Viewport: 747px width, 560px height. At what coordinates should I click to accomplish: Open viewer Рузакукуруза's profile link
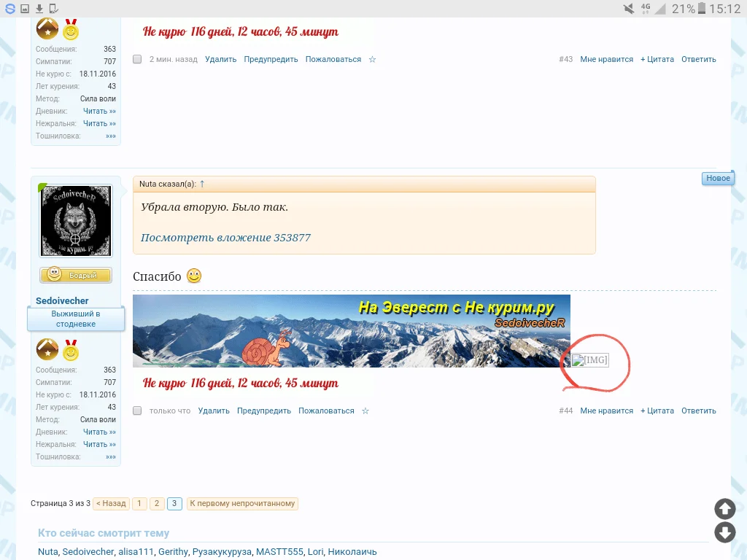[222, 551]
